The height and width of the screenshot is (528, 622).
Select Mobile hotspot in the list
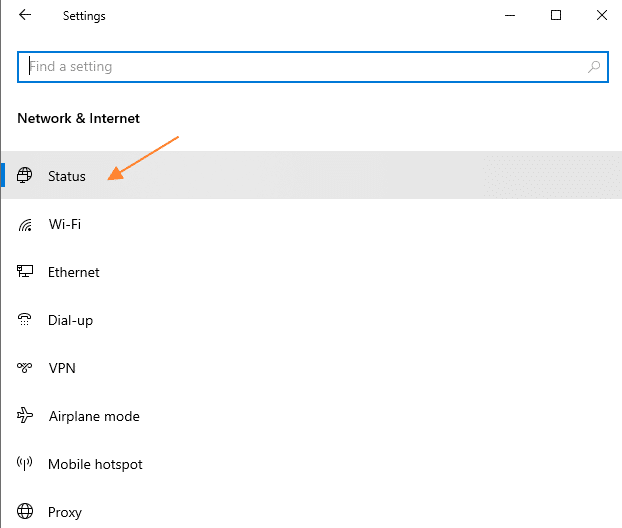[312, 464]
